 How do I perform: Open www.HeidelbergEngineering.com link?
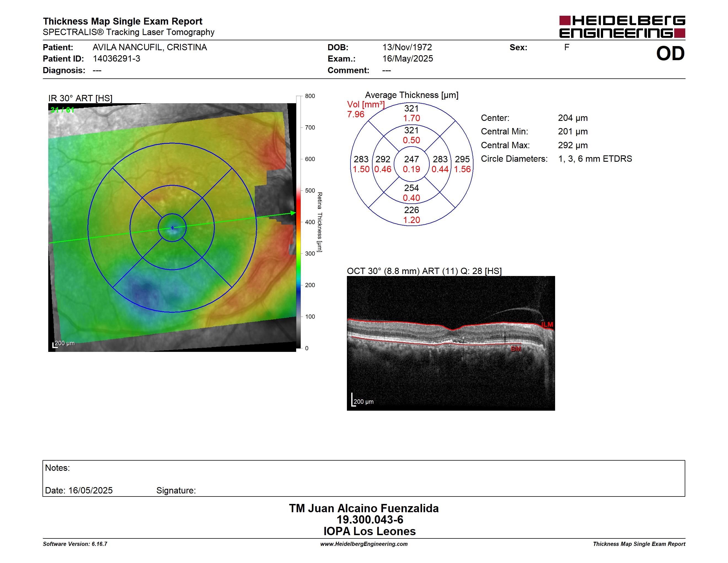click(x=364, y=544)
